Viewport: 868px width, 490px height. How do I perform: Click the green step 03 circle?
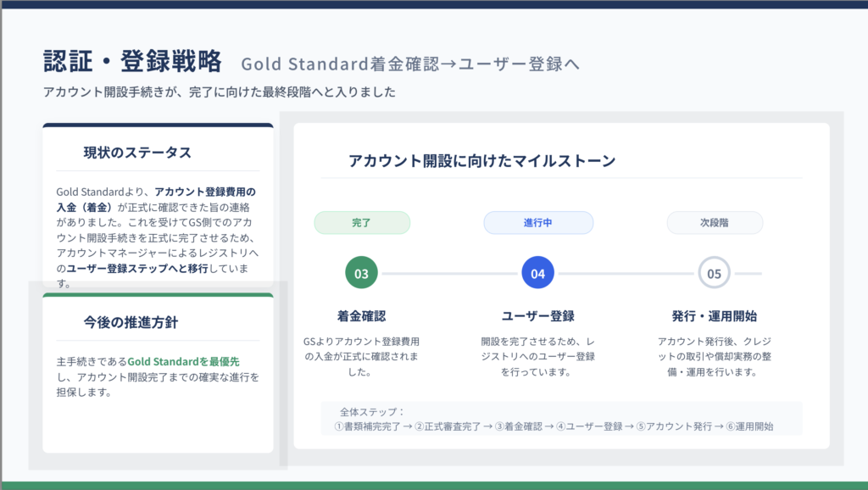point(361,272)
